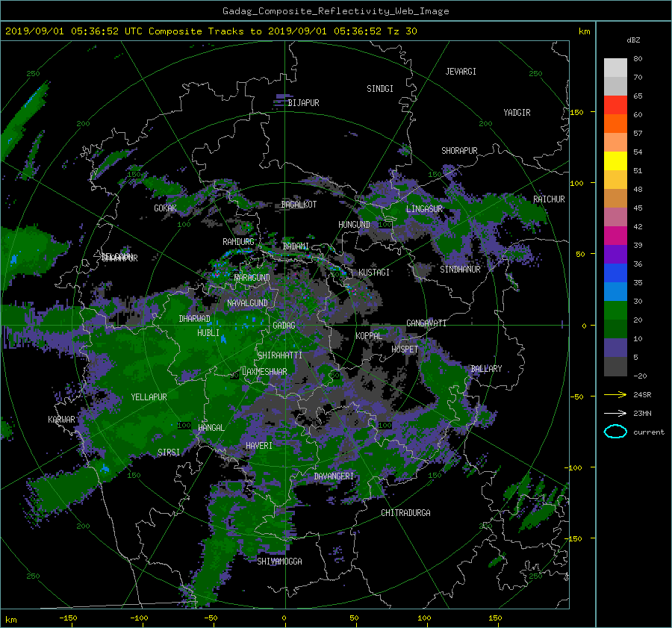Viewport: 672px width, 628px height.
Task: Click the KOPPAL city label
Action: (369, 336)
